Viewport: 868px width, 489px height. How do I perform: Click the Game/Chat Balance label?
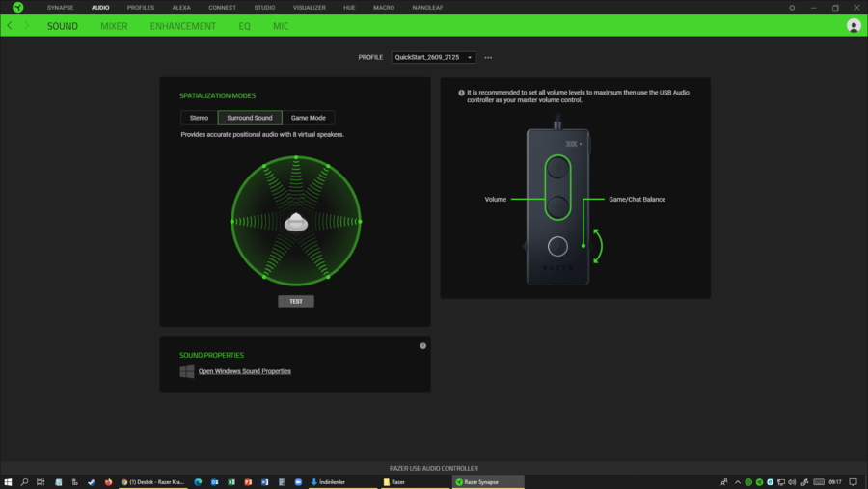[x=637, y=200]
